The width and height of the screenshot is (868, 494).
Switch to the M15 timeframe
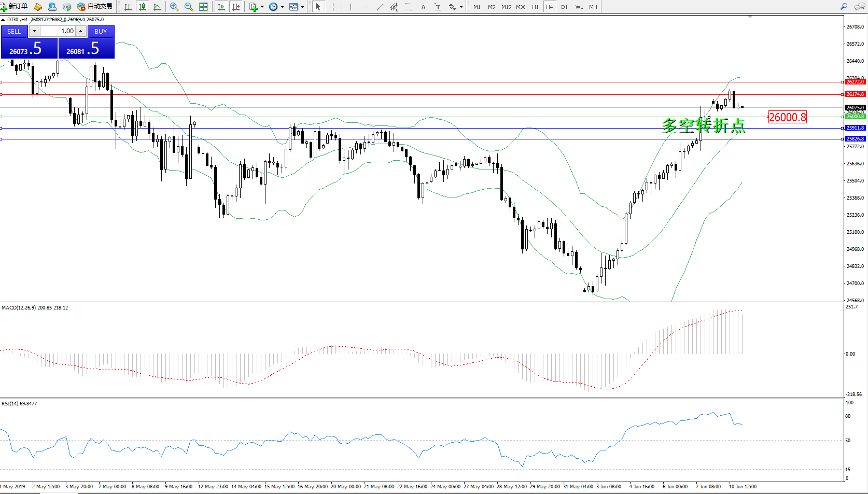click(506, 7)
